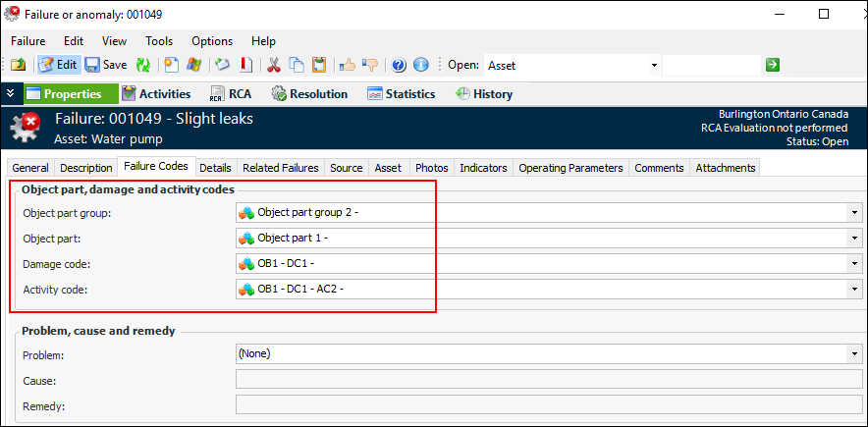
Task: Expand the Object part dropdown arrow
Action: [854, 239]
